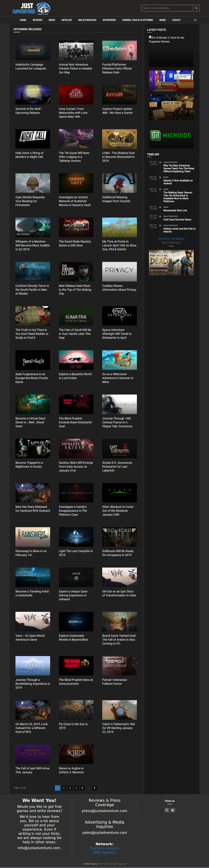Open the Sunless Skies thumbnail

[x=76, y=449]
